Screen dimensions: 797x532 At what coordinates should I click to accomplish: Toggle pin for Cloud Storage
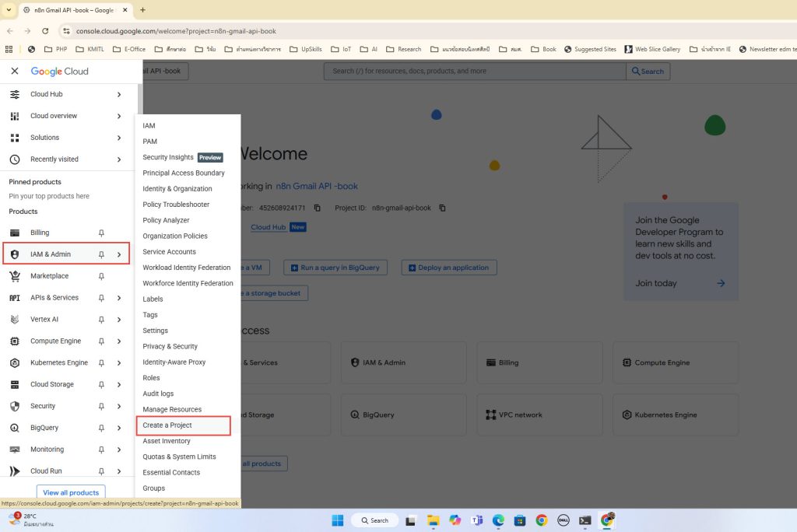[101, 384]
